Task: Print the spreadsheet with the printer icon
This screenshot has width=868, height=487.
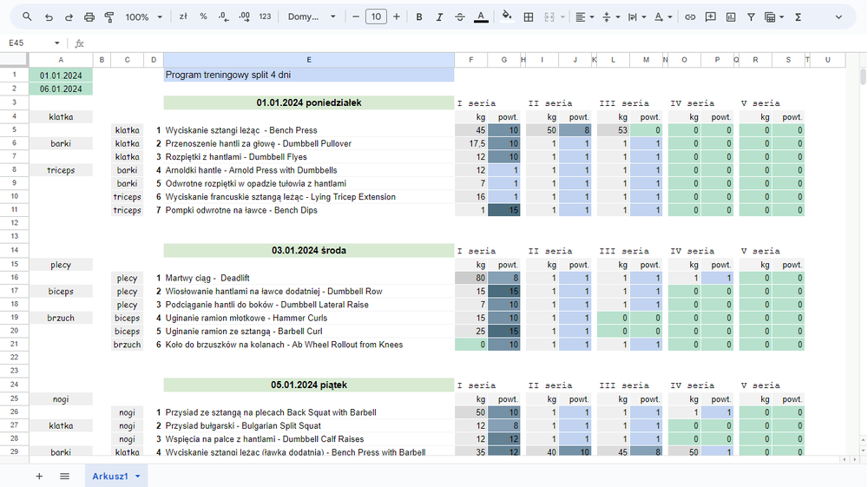Action: click(89, 17)
